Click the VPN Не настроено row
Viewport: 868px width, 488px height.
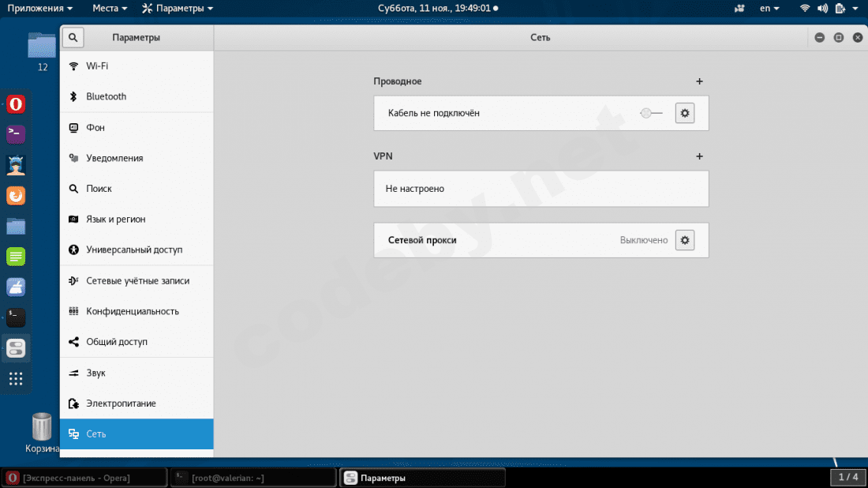[x=541, y=189]
